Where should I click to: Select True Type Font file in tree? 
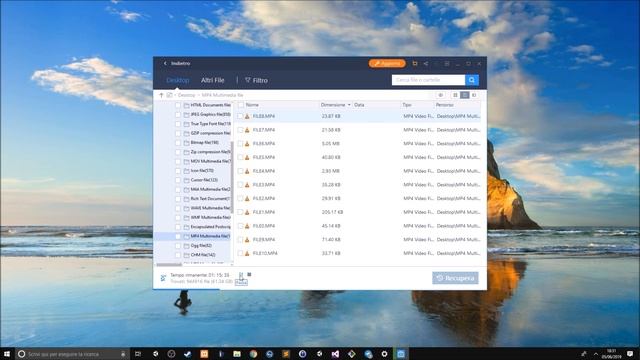click(210, 124)
